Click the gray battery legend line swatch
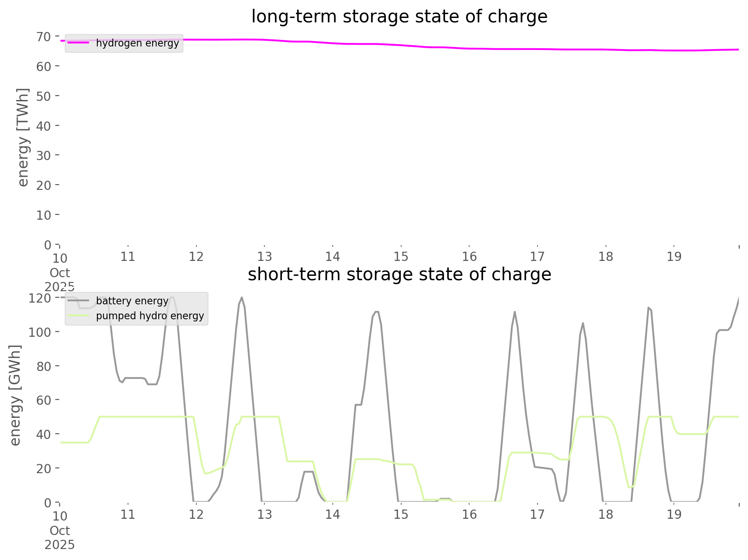 click(78, 301)
